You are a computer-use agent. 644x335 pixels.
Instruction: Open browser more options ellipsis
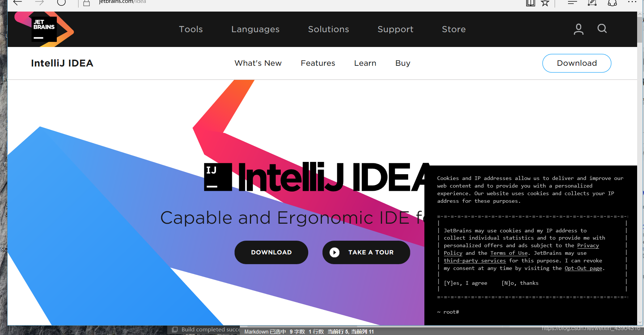pos(632,2)
